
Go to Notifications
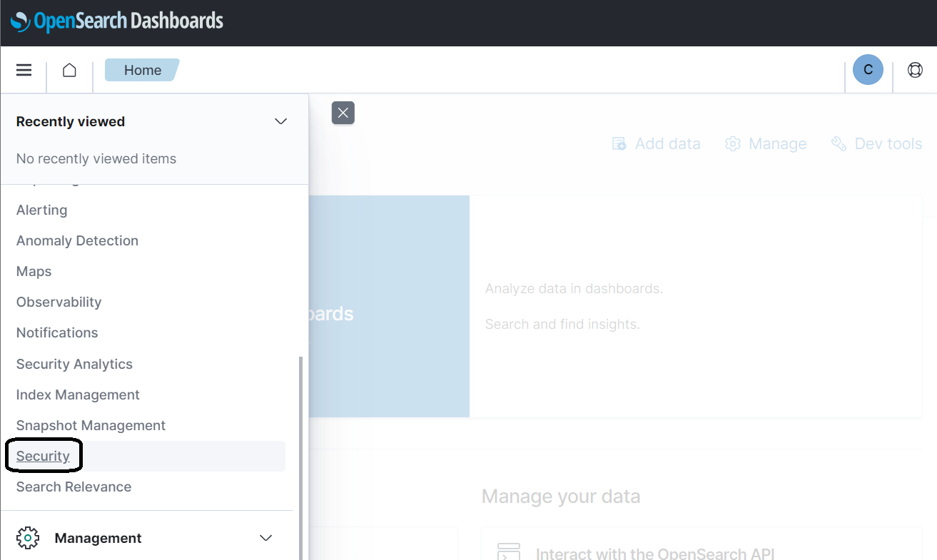tap(57, 332)
